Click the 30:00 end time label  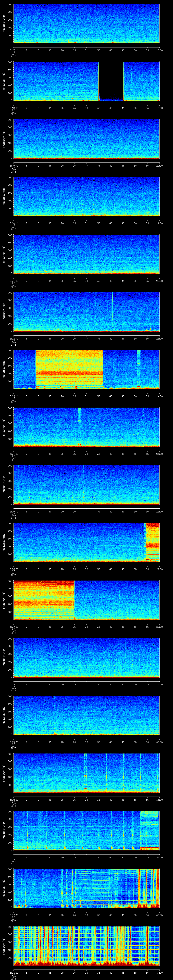click(160, 742)
